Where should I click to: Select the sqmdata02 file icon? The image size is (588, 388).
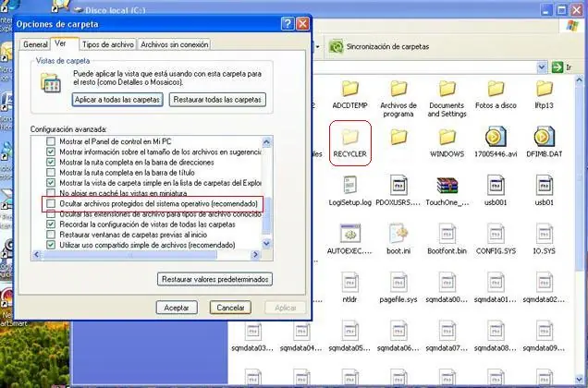(545, 283)
